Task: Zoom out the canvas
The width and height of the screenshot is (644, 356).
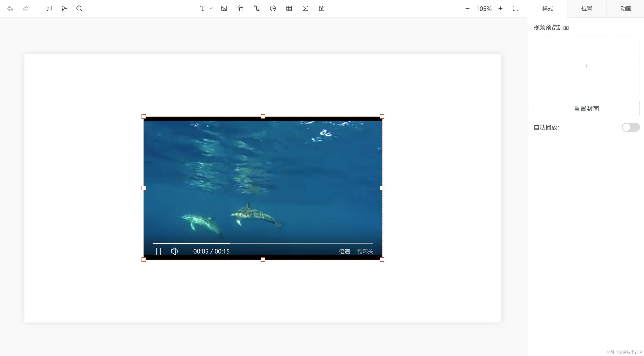Action: (467, 9)
